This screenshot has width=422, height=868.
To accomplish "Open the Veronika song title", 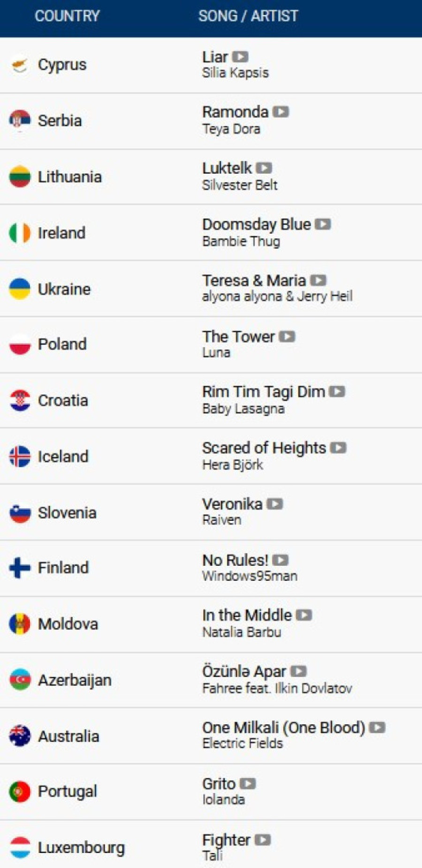I will 232,504.
